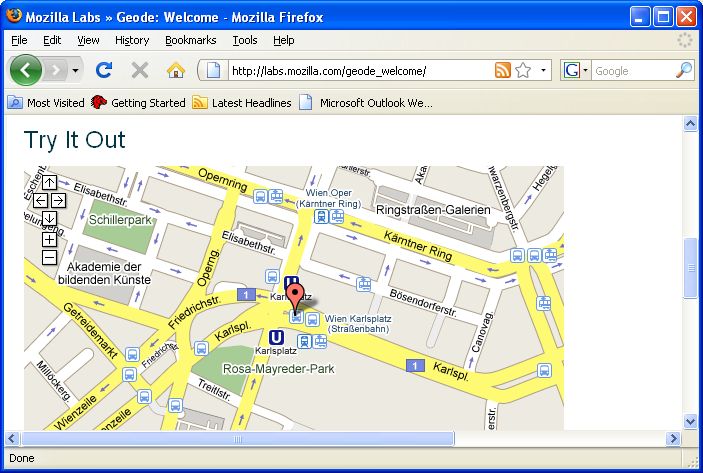703x473 pixels.
Task: Open the File menu
Action: (19, 40)
